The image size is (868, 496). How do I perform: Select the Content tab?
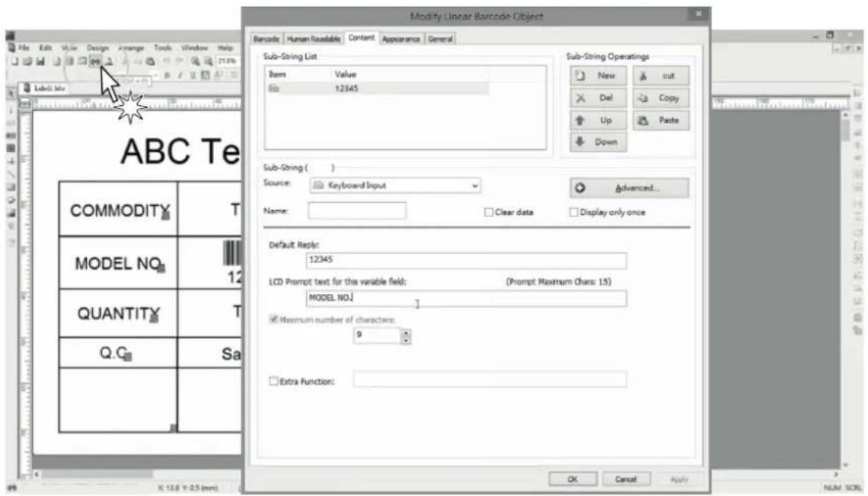click(362, 37)
